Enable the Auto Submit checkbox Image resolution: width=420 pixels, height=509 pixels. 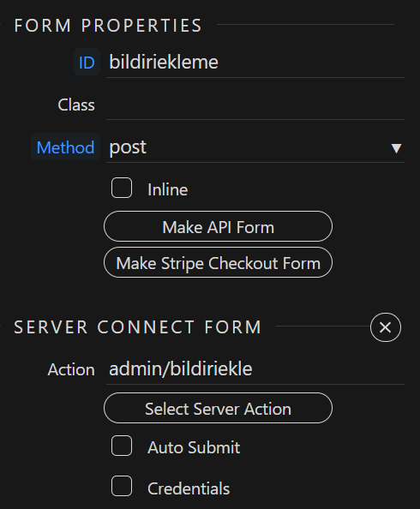coord(122,446)
